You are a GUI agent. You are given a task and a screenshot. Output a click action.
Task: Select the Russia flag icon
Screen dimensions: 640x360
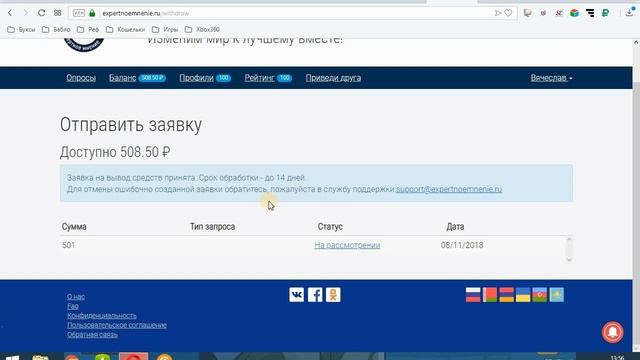click(x=473, y=295)
